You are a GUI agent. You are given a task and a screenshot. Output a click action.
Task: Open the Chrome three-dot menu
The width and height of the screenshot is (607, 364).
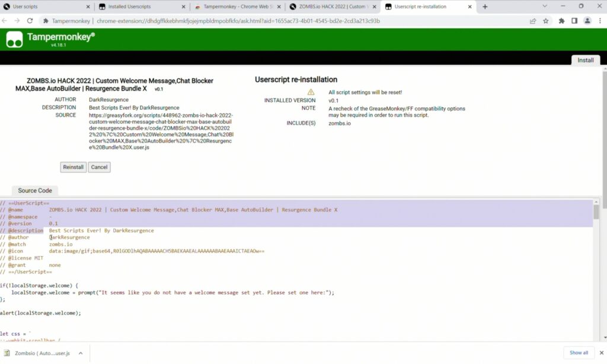(600, 21)
